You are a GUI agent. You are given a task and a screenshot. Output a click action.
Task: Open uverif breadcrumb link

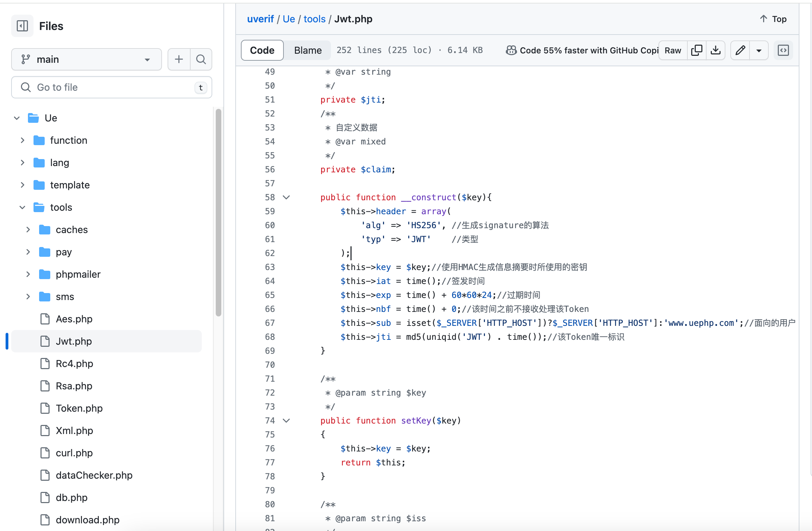(x=260, y=19)
